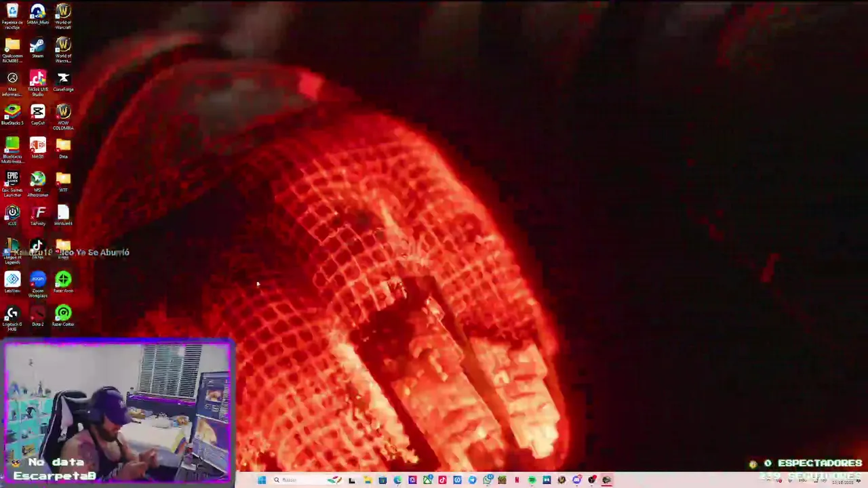868x488 pixels.
Task: Select the WTF folder on desktop
Action: (x=63, y=182)
